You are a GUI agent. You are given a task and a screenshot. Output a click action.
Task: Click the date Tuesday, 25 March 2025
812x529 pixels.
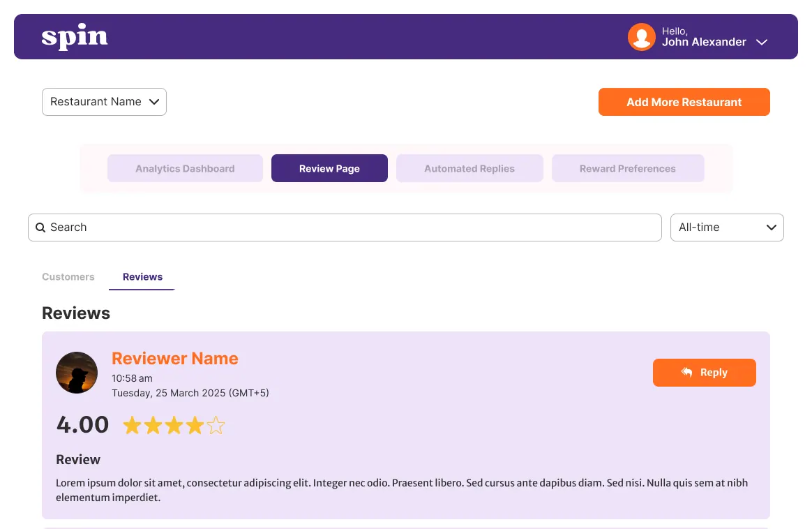169,393
